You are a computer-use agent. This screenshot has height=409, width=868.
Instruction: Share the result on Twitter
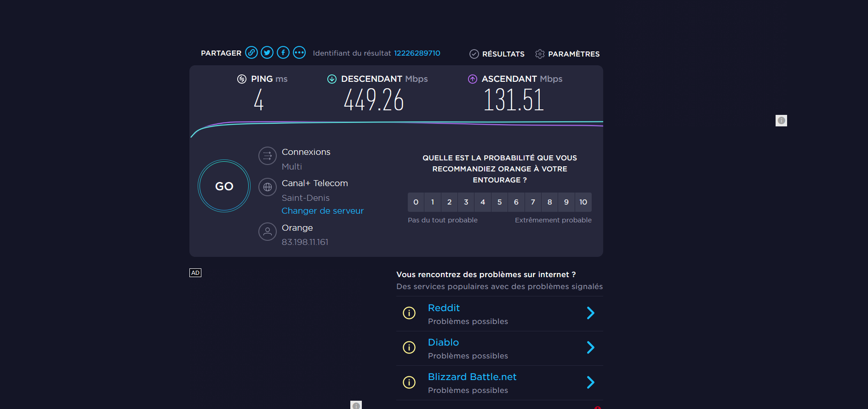267,53
